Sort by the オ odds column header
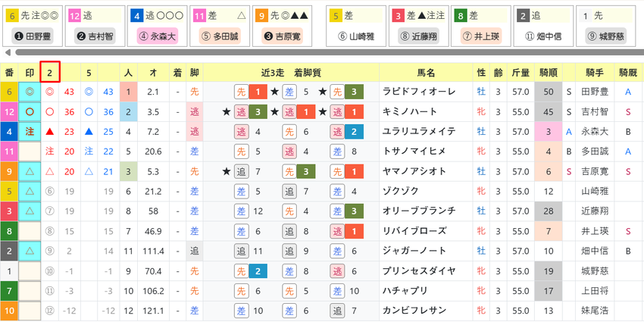The image size is (644, 322). click(153, 73)
